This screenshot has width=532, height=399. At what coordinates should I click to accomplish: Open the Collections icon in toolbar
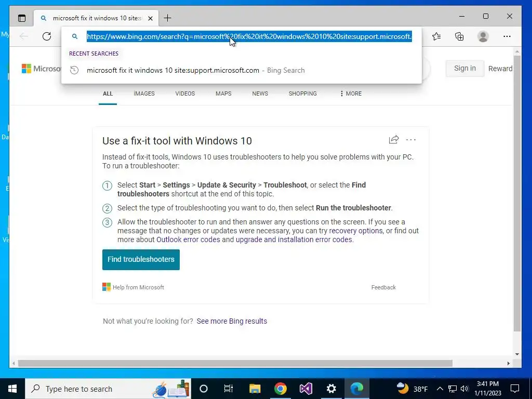coord(459,36)
